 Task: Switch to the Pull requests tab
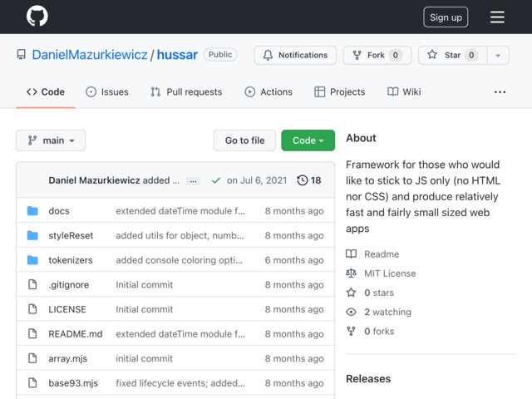point(186,92)
